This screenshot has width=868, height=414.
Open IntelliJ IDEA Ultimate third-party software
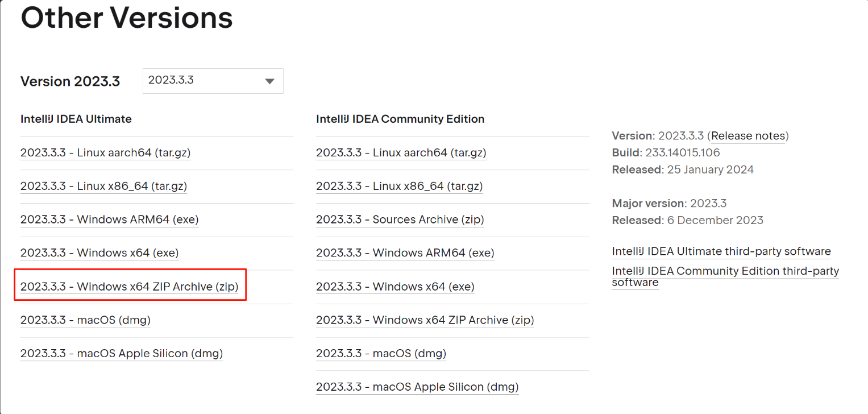(721, 251)
